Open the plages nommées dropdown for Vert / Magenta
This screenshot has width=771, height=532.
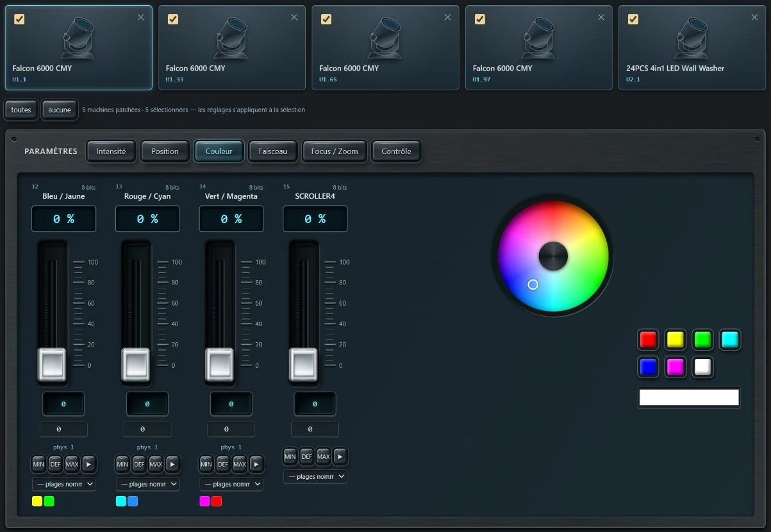[x=231, y=484]
